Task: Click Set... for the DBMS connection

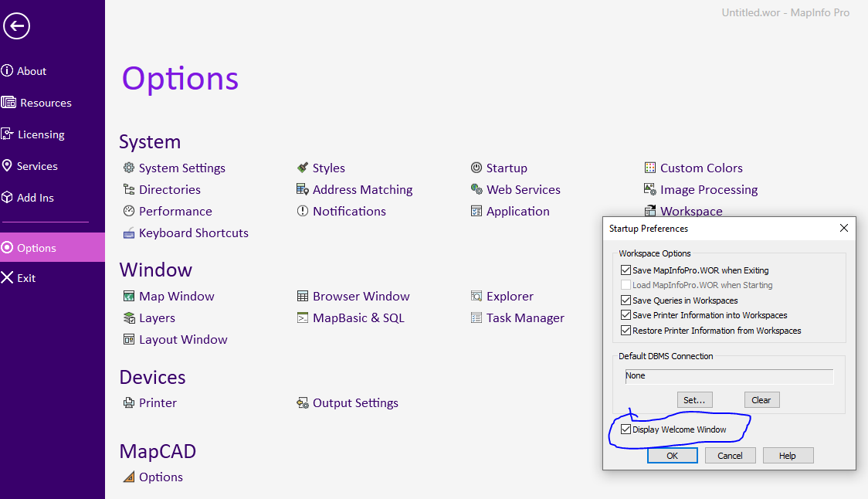Action: pyautogui.click(x=694, y=400)
